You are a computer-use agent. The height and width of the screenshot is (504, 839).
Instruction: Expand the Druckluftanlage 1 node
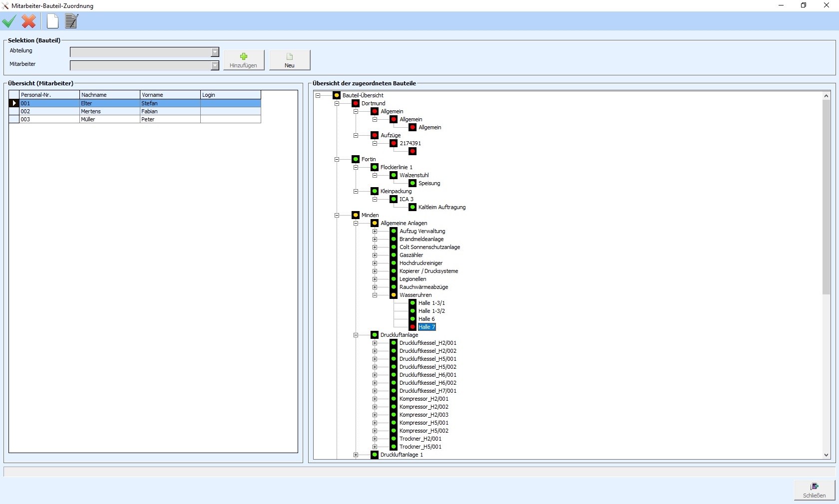point(356,455)
